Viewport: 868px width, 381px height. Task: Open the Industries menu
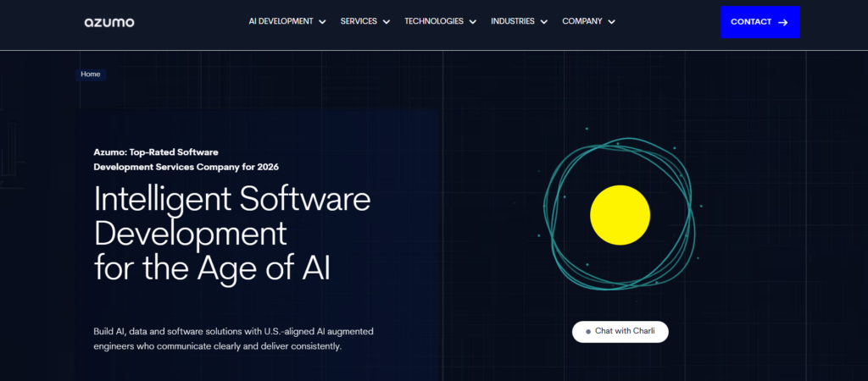point(513,21)
